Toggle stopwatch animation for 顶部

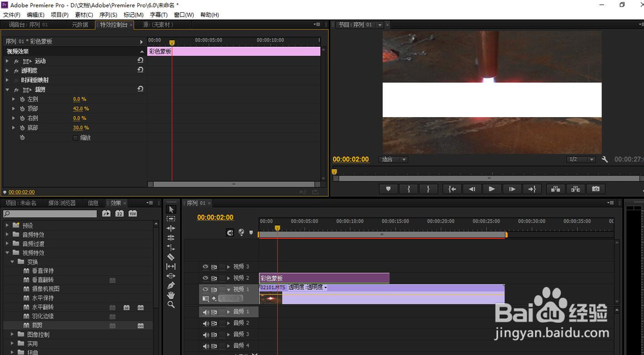coord(22,109)
